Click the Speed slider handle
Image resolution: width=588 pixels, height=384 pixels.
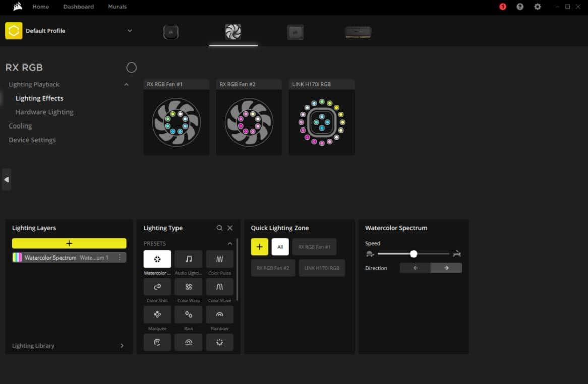(413, 254)
